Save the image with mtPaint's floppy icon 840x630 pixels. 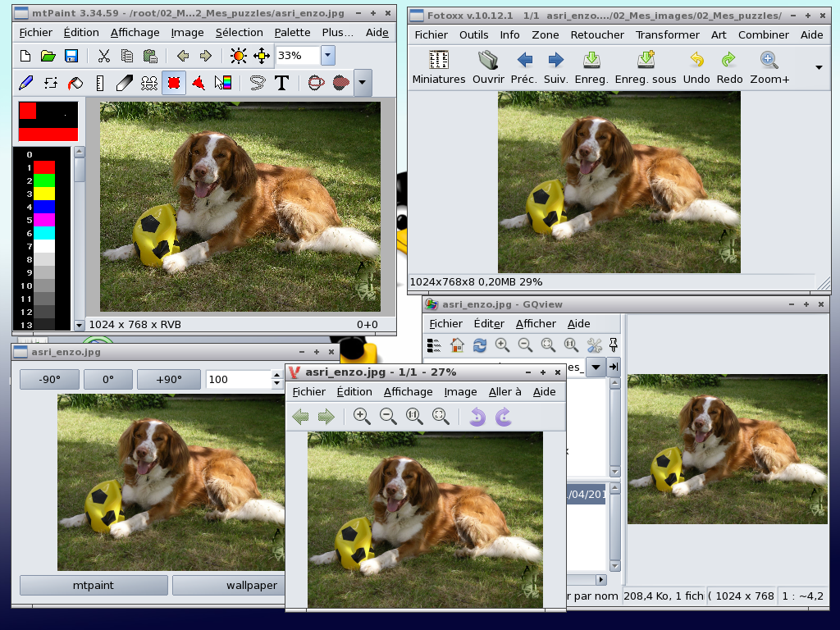[x=71, y=56]
